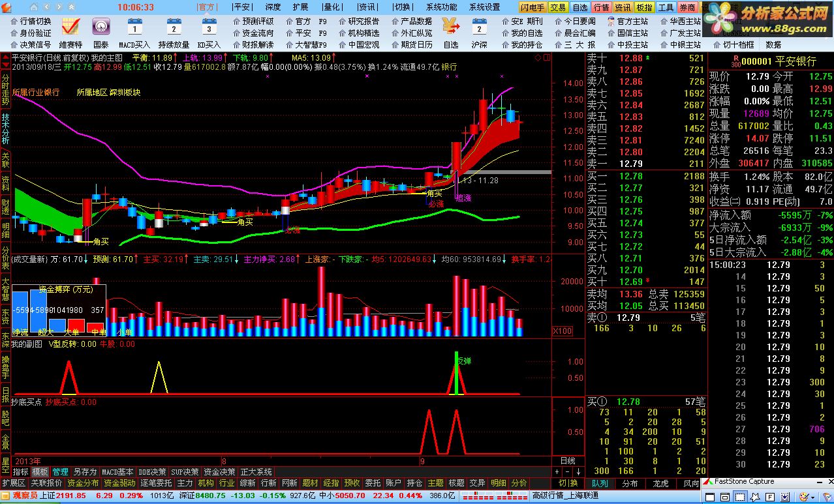834x504 pixels.
Task: Switch to MACD基本 template tab
Action: pyautogui.click(x=117, y=471)
